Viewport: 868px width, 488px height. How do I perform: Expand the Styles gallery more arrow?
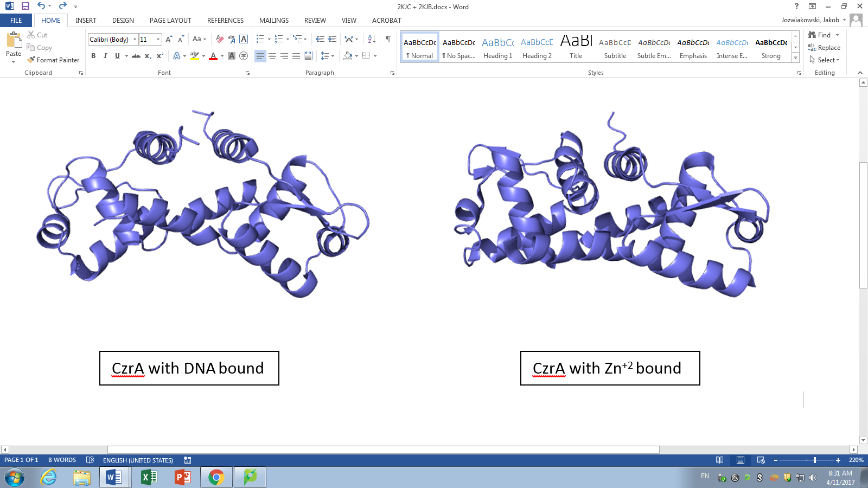coord(795,58)
